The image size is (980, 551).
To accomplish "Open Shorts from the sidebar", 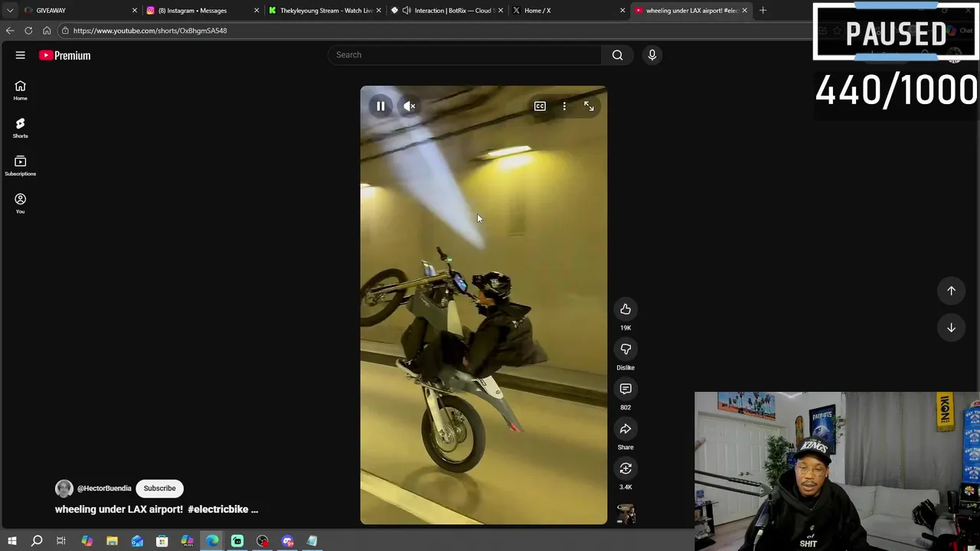I will (21, 128).
